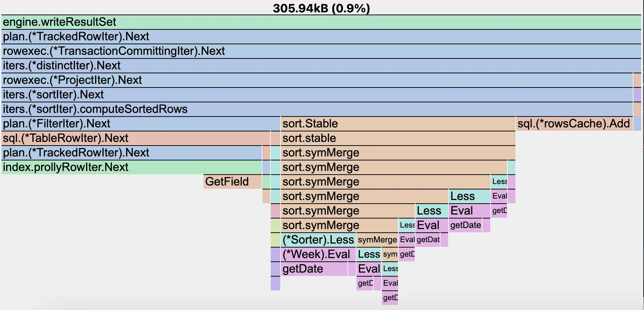644x310 pixels.
Task: Click the sql.(*rowsCache).Add frame
Action: pos(574,124)
